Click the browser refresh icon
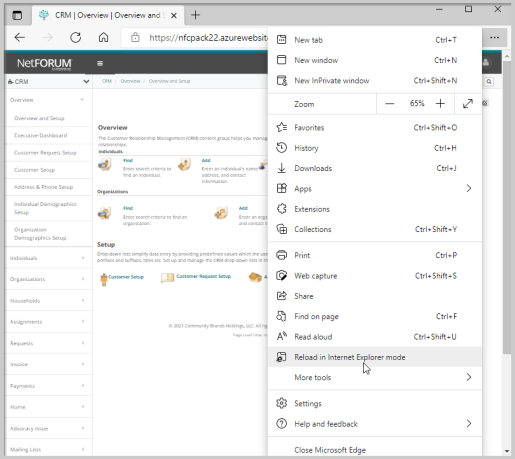Screen dimensions: 515x459 tap(76, 38)
